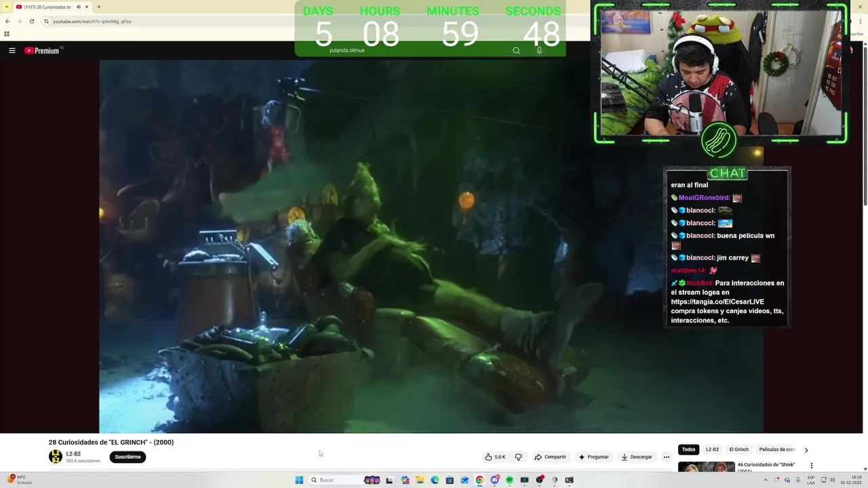
Task: Open the L2-B2 channel name link
Action: (73, 453)
